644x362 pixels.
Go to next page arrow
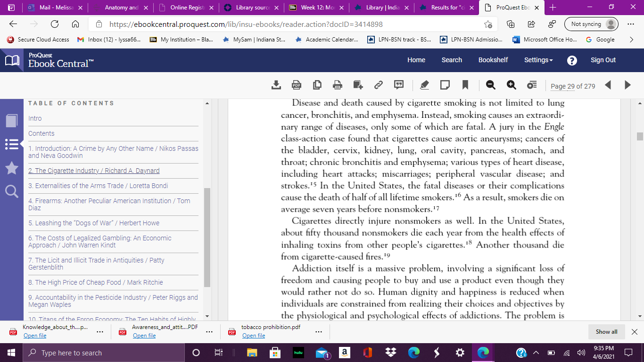[627, 85]
